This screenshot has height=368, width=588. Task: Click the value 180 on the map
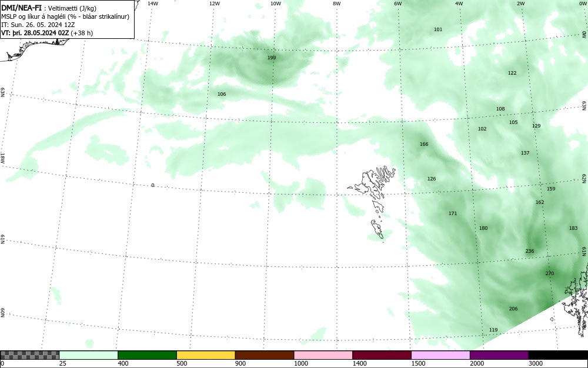click(484, 228)
